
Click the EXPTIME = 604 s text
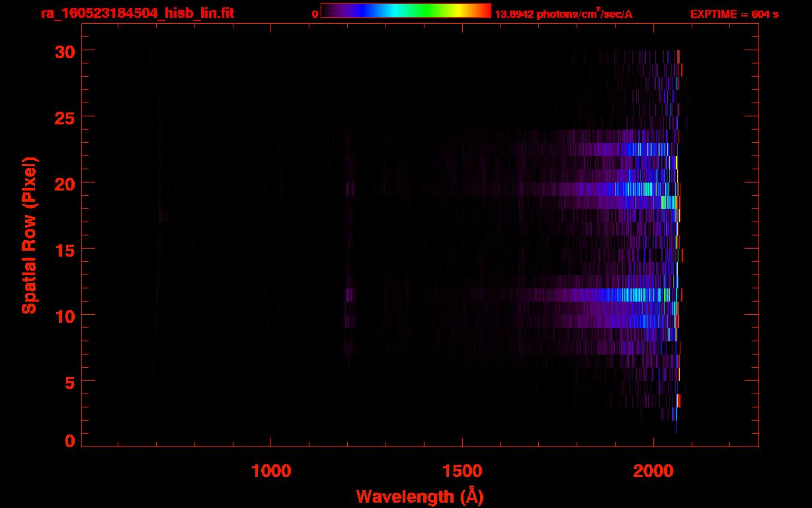pos(734,14)
